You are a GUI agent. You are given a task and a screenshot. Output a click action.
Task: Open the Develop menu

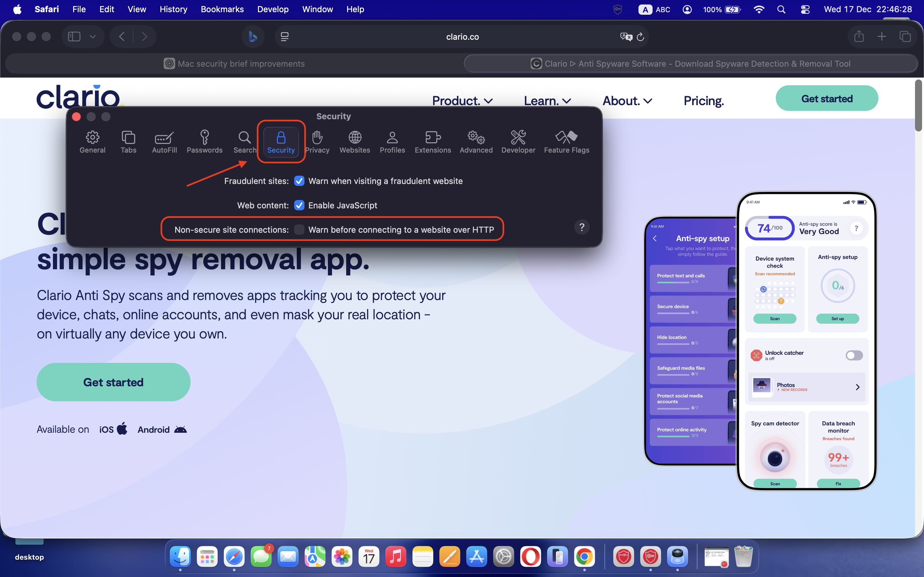273,9
